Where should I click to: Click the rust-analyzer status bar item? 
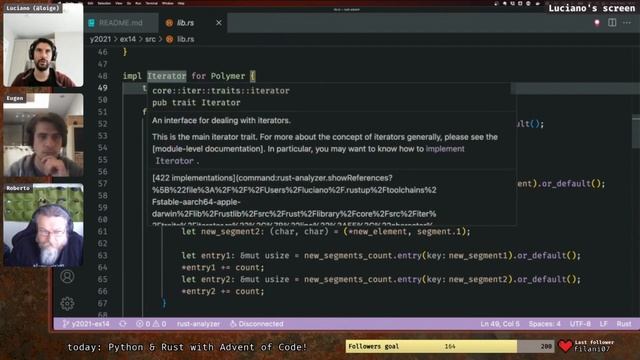(x=198, y=324)
